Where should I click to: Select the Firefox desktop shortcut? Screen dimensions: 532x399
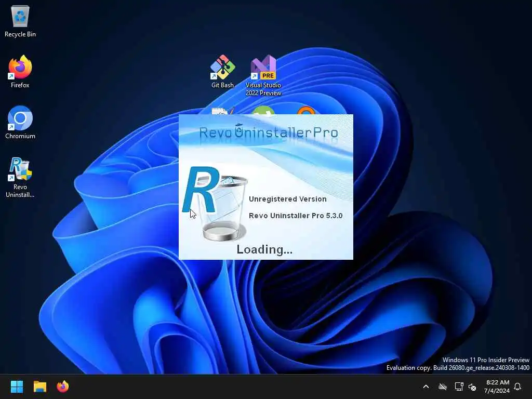pyautogui.click(x=20, y=72)
